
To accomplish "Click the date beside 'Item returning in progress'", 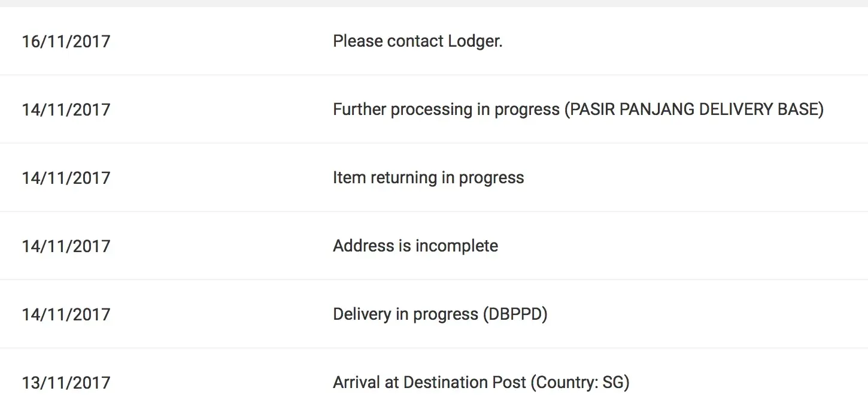I will click(x=66, y=178).
